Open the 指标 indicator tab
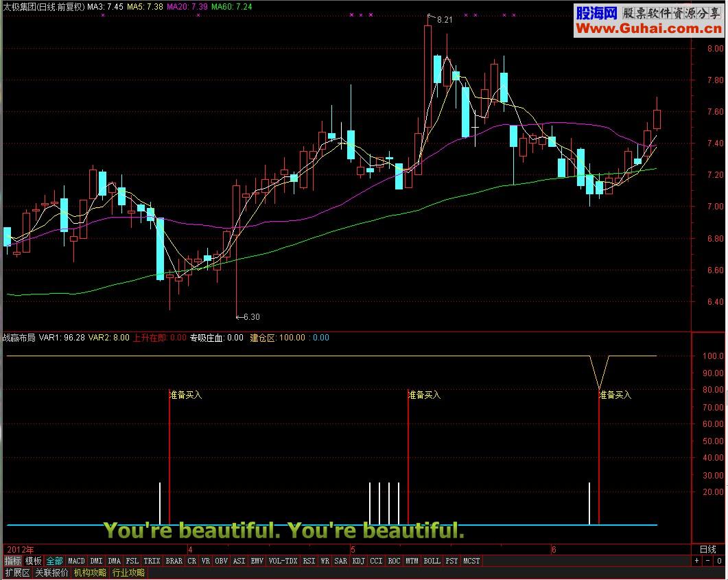This screenshot has width=728, height=580. point(12,561)
